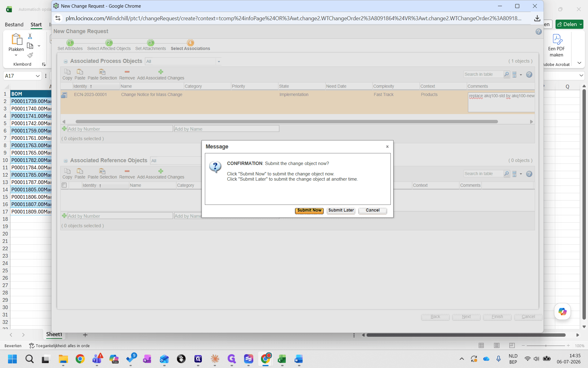
Task: Choose Submit Later in confirmation dialog
Action: click(341, 210)
